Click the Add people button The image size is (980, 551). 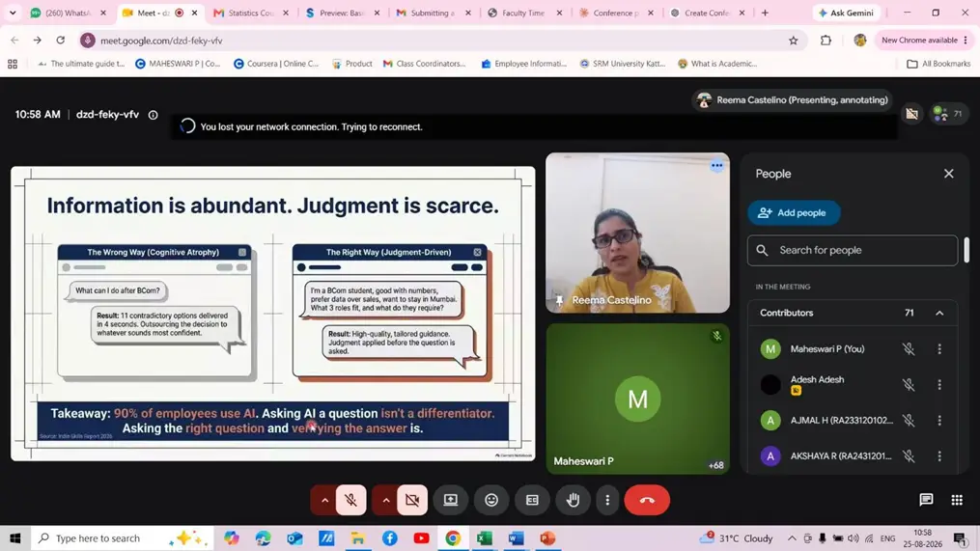pyautogui.click(x=794, y=213)
